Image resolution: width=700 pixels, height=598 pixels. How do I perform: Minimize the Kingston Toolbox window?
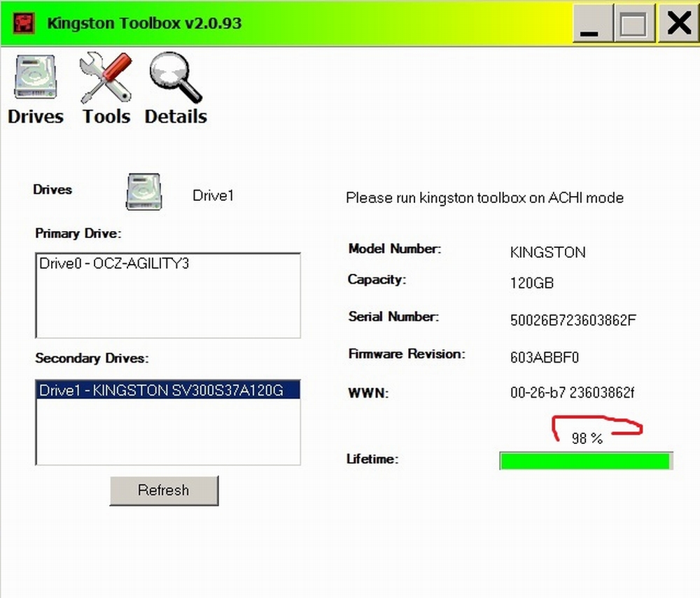pos(592,23)
